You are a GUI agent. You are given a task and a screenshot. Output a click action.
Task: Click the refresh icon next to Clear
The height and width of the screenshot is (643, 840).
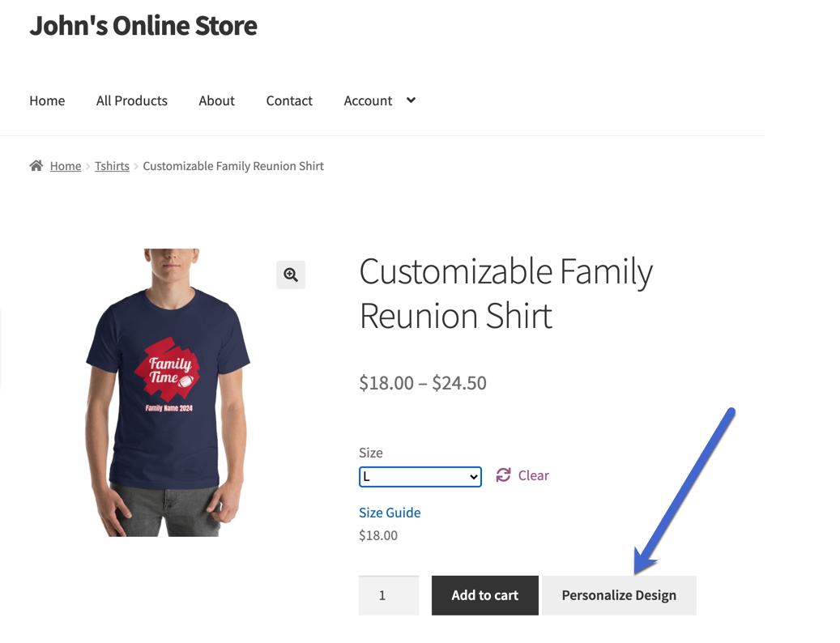tap(504, 475)
